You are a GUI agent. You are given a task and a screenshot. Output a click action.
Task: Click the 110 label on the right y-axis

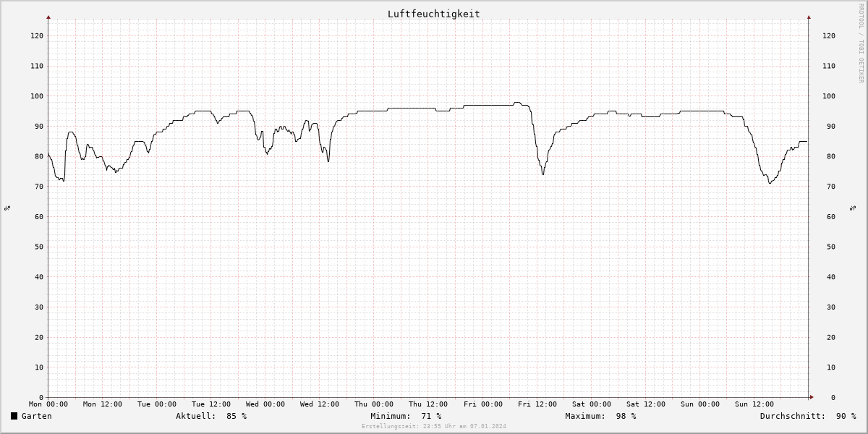[x=829, y=66]
